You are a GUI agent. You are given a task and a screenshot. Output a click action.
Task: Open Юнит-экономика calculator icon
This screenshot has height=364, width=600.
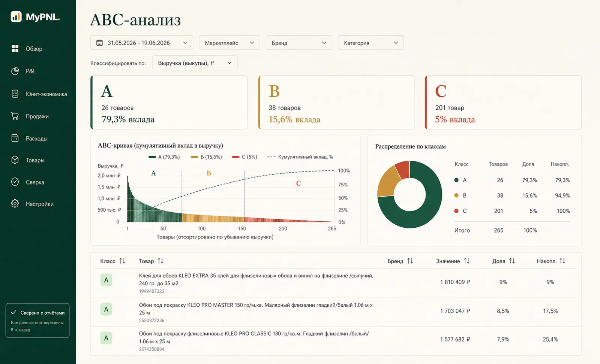coord(15,94)
